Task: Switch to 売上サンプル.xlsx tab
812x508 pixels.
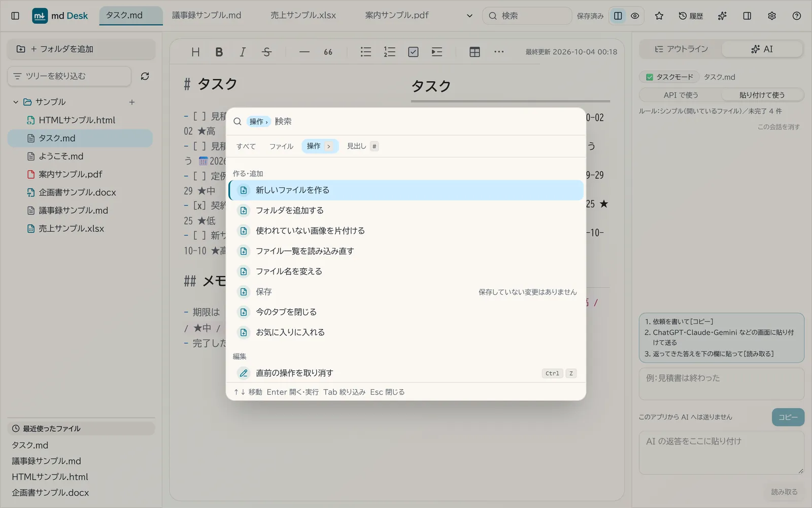Action: pos(303,15)
